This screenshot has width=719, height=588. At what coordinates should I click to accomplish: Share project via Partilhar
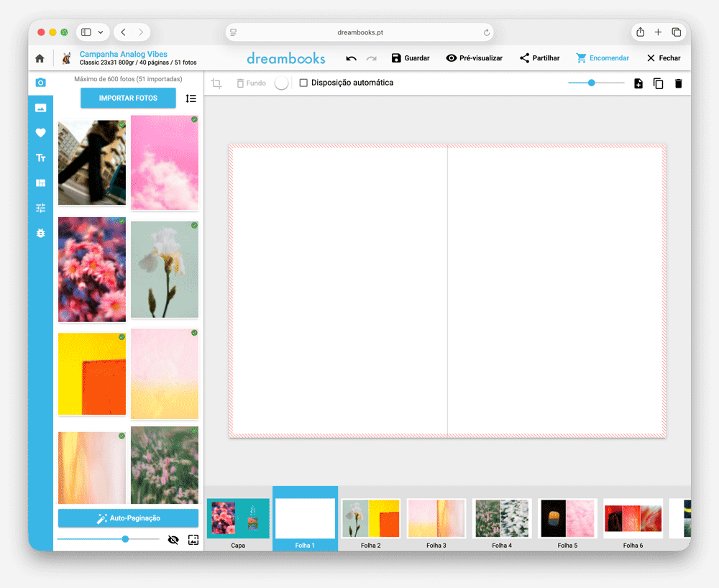click(539, 58)
